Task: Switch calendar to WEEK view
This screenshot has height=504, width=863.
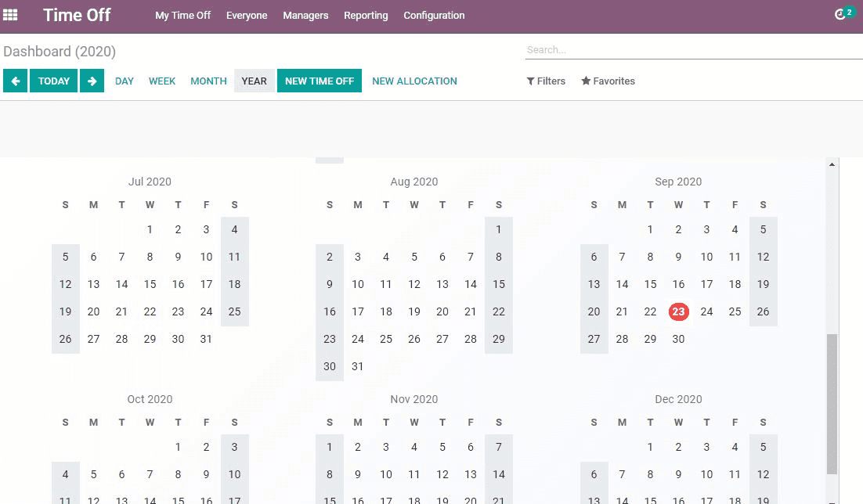Action: click(x=162, y=81)
